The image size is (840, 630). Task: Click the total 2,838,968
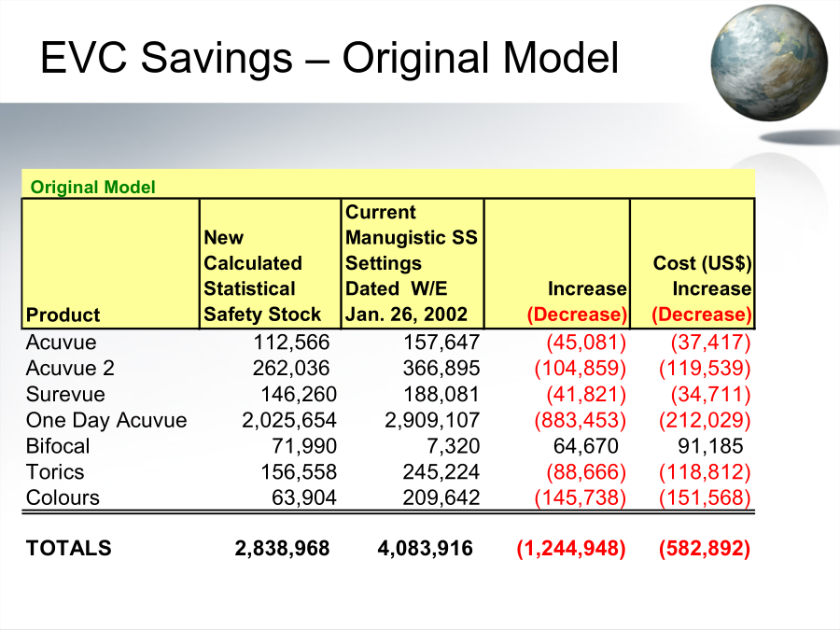click(282, 548)
